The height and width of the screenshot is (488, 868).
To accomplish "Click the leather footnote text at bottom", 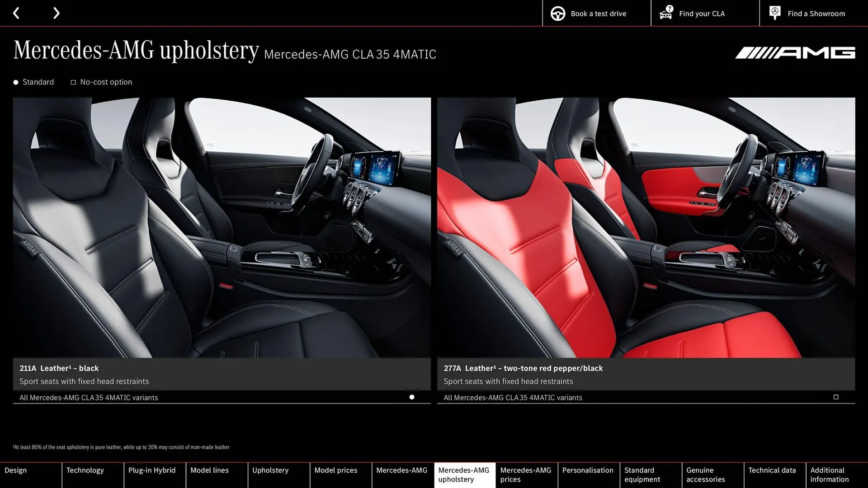I will point(121,447).
